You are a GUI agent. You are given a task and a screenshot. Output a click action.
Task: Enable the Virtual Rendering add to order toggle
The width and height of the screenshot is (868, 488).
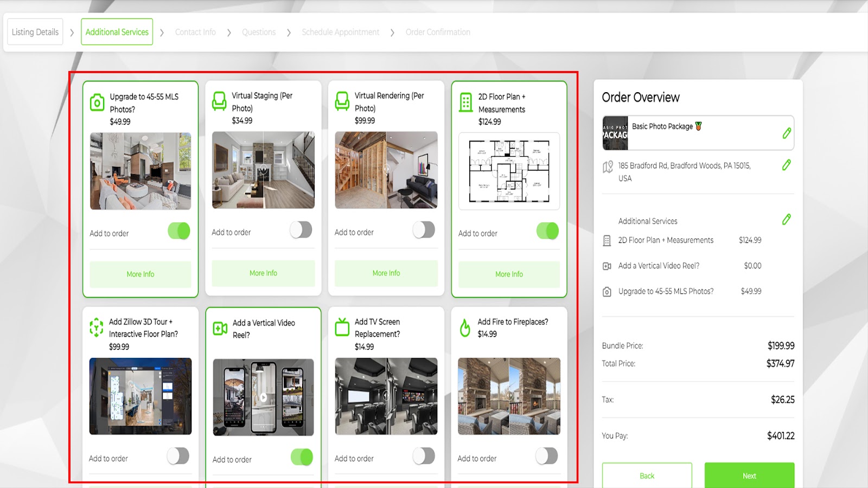[x=424, y=230]
